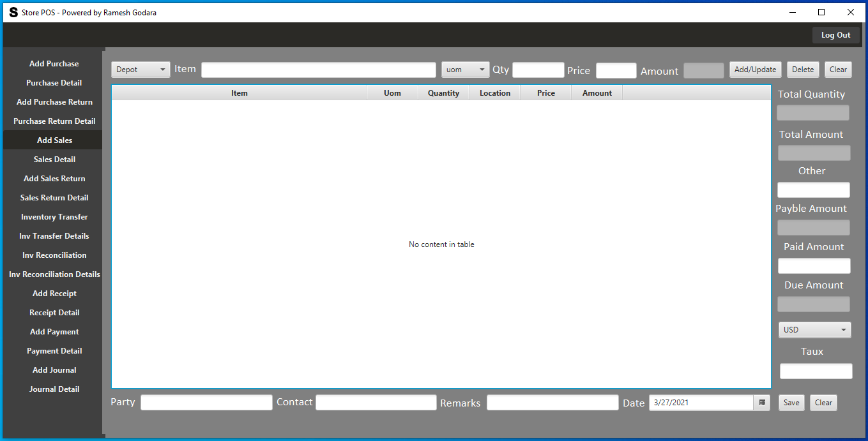Minimize the Store POS window
Viewport: 868px width, 441px height.
[793, 12]
